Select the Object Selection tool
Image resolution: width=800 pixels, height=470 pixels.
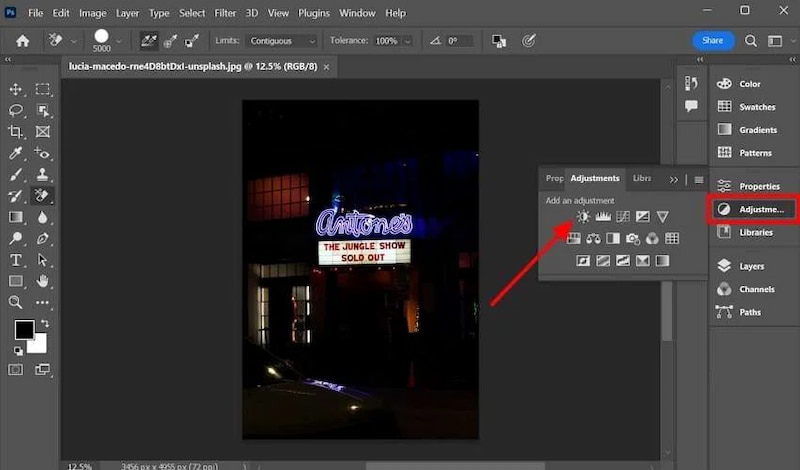click(x=42, y=110)
